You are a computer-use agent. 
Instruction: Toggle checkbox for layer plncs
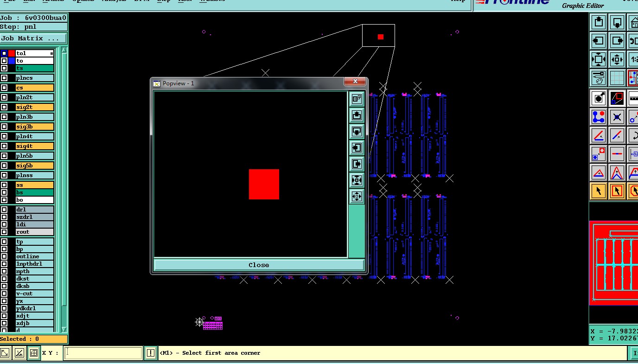coord(4,78)
